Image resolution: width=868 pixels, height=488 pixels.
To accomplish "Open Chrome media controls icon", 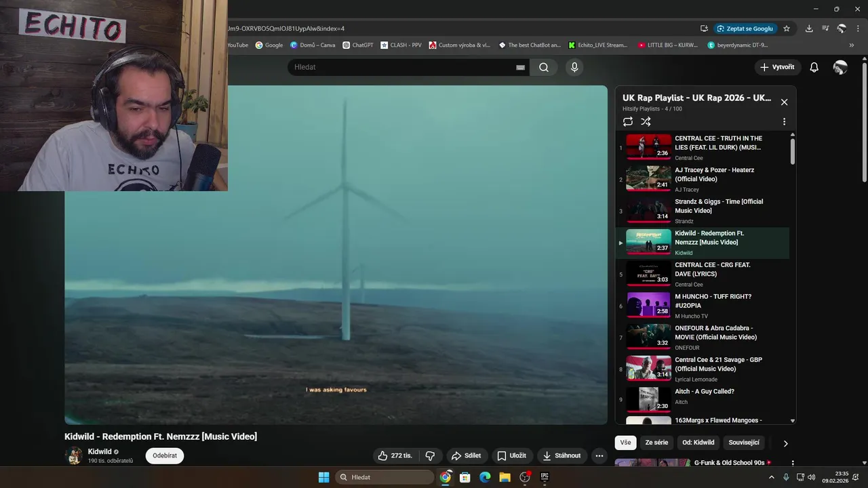I will 825,28.
